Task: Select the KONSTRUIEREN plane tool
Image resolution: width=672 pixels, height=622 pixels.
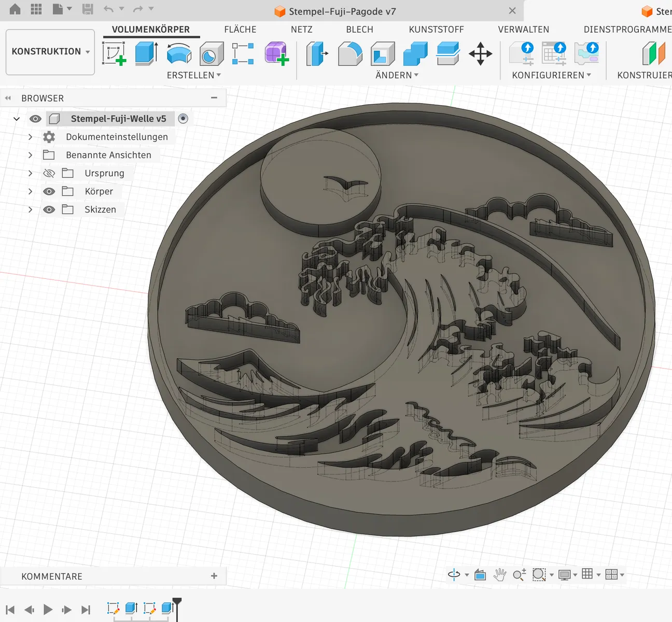Action: 653,53
